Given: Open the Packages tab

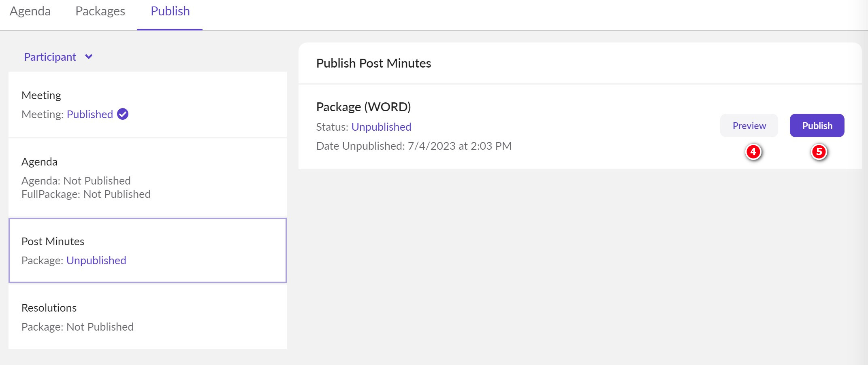Looking at the screenshot, I should tap(100, 11).
